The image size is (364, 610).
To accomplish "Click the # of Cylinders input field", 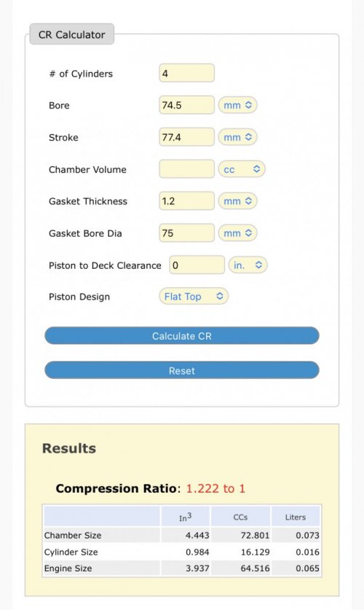I will pyautogui.click(x=186, y=73).
